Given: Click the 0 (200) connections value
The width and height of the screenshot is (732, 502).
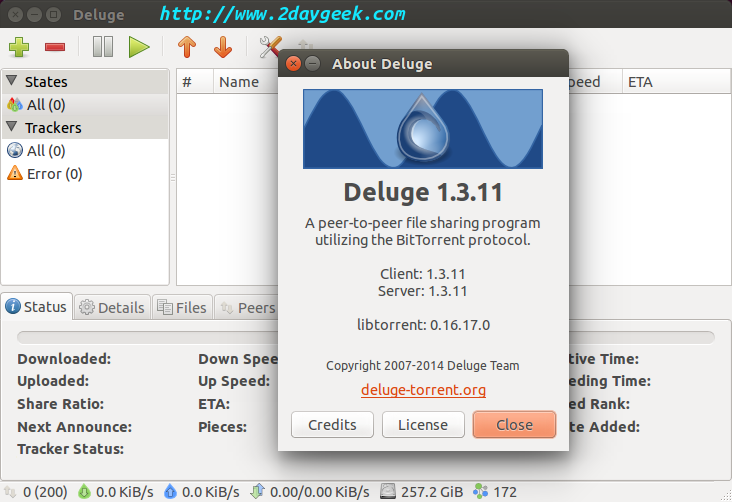Looking at the screenshot, I should pos(45,492).
